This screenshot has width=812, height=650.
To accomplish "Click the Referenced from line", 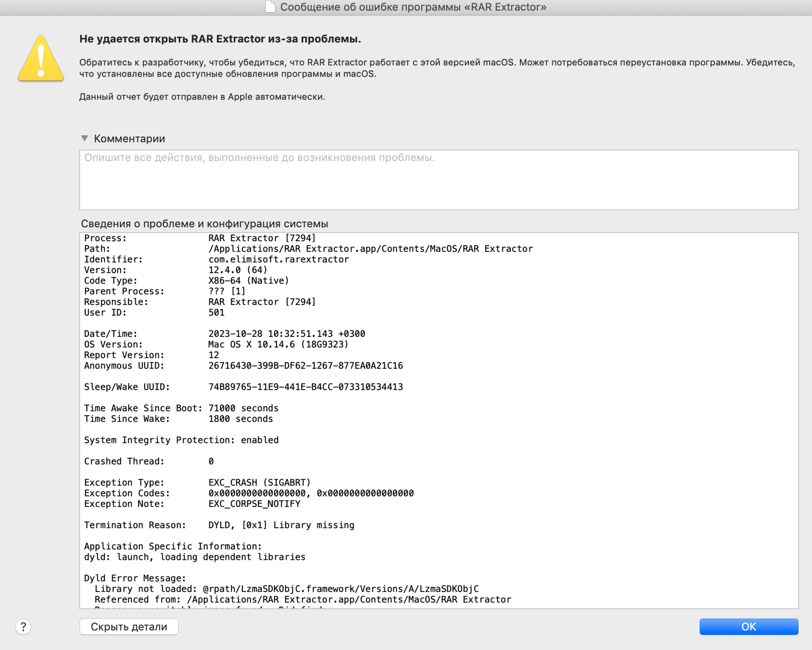I will pos(303,599).
